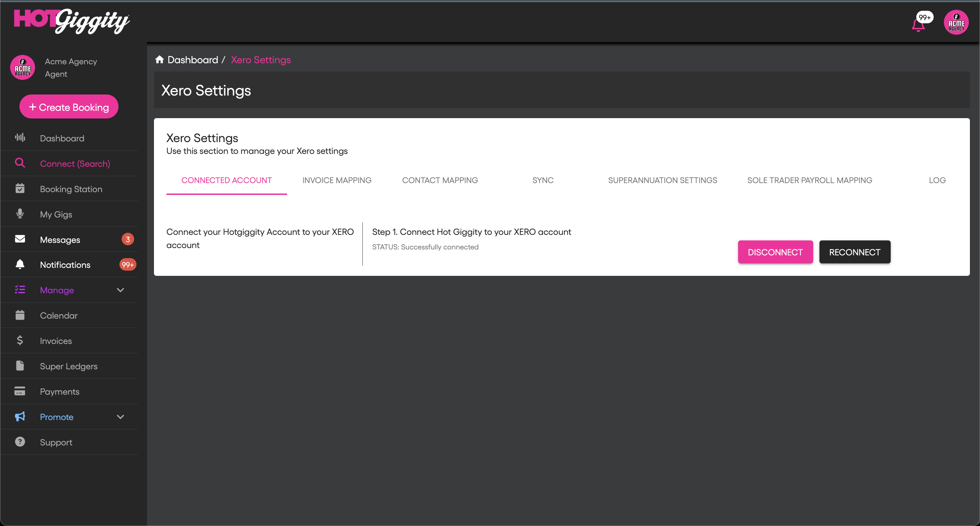Image resolution: width=980 pixels, height=526 pixels.
Task: Click the Invoices dollar sign icon
Action: click(20, 340)
